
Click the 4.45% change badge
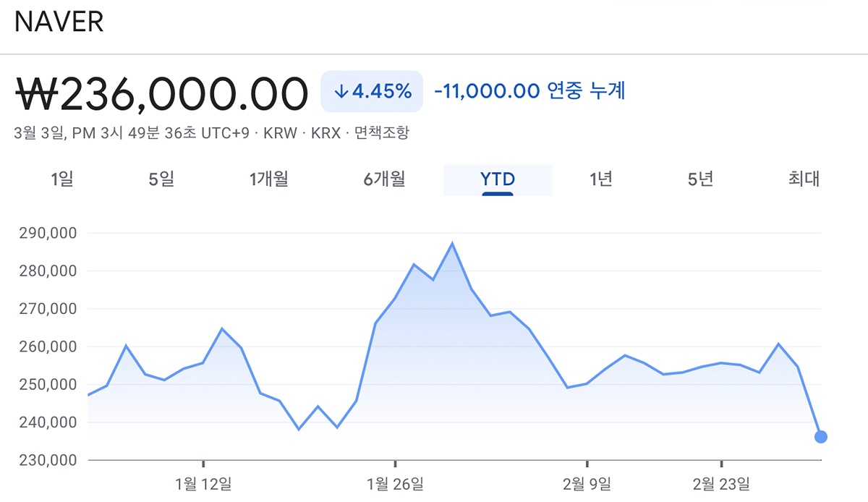click(372, 91)
